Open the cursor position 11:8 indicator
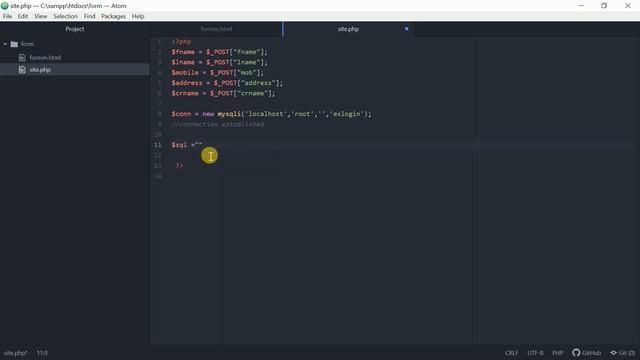The image size is (640, 360). click(x=42, y=353)
